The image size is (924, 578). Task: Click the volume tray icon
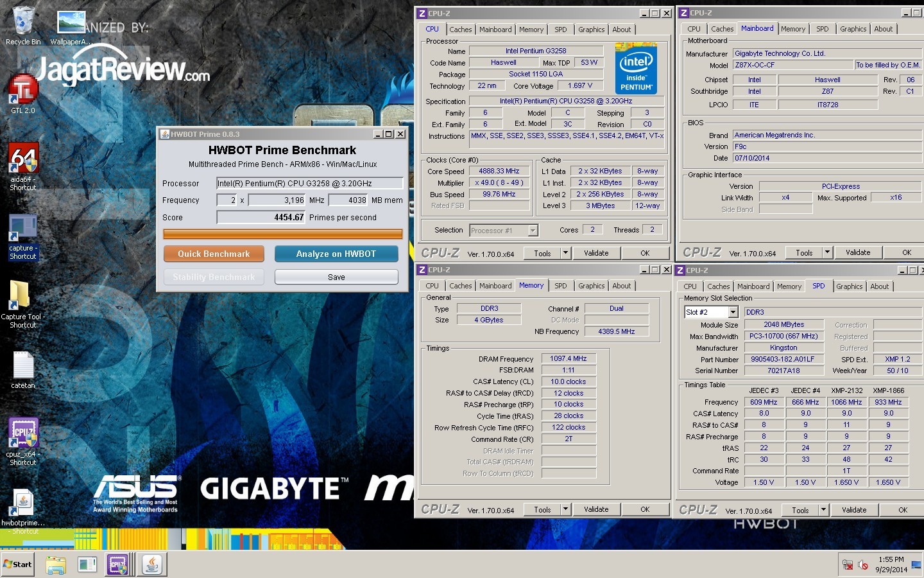(x=863, y=565)
